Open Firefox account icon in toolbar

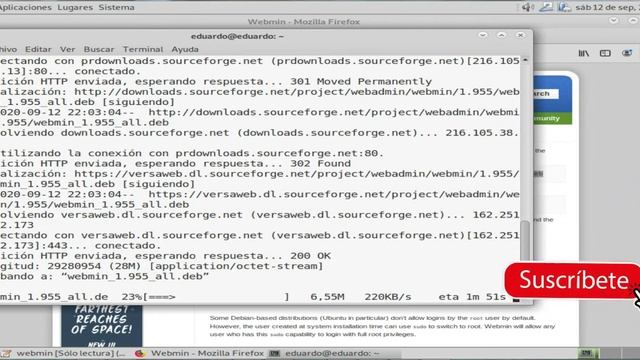point(627,53)
